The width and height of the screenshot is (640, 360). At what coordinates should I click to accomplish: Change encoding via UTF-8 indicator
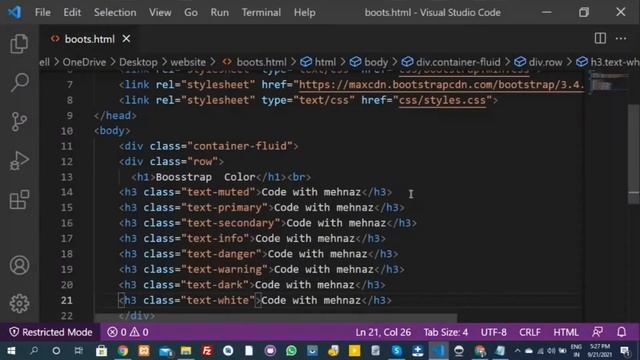coord(493,332)
